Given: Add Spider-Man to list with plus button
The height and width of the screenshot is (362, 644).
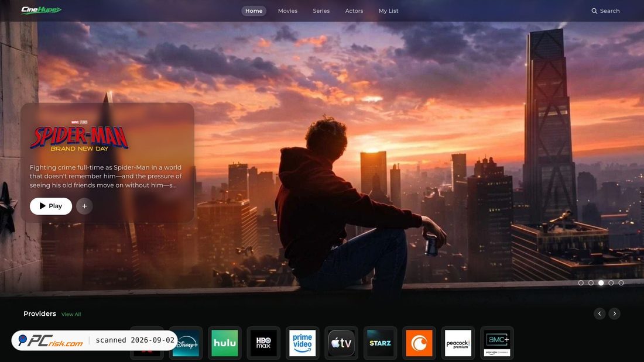Looking at the screenshot, I should [84, 206].
